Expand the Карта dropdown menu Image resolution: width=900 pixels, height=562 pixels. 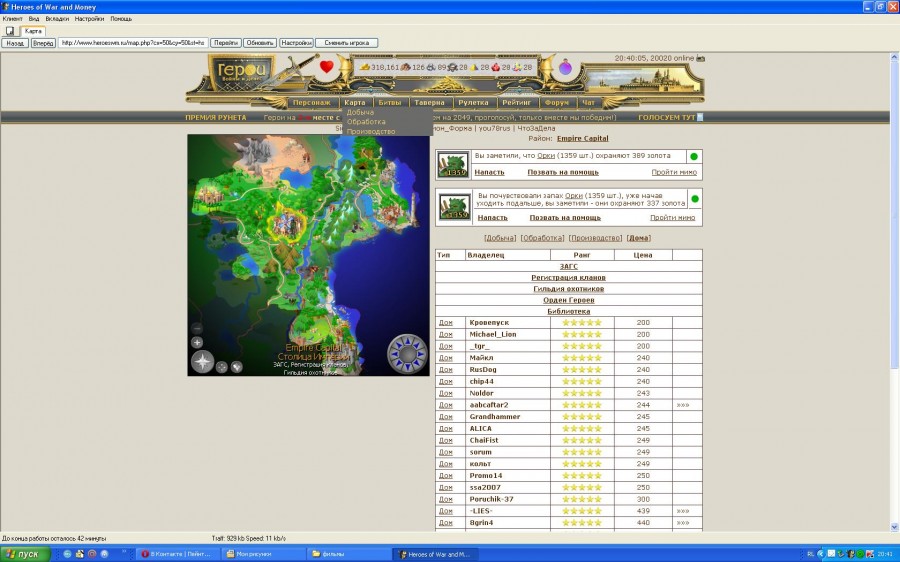click(x=355, y=103)
